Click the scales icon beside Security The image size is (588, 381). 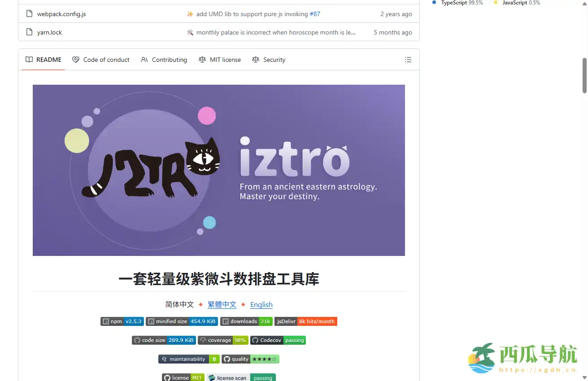click(255, 59)
